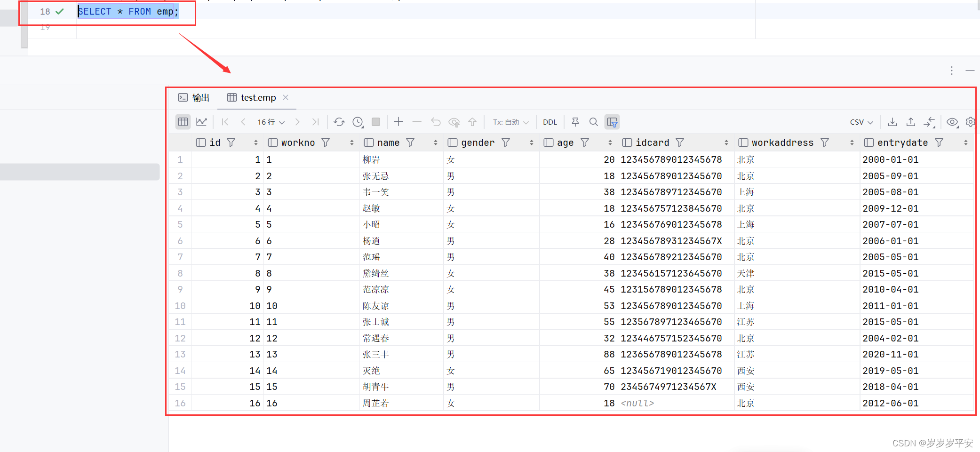The height and width of the screenshot is (452, 980).
Task: Switch to table view icon
Action: click(183, 122)
